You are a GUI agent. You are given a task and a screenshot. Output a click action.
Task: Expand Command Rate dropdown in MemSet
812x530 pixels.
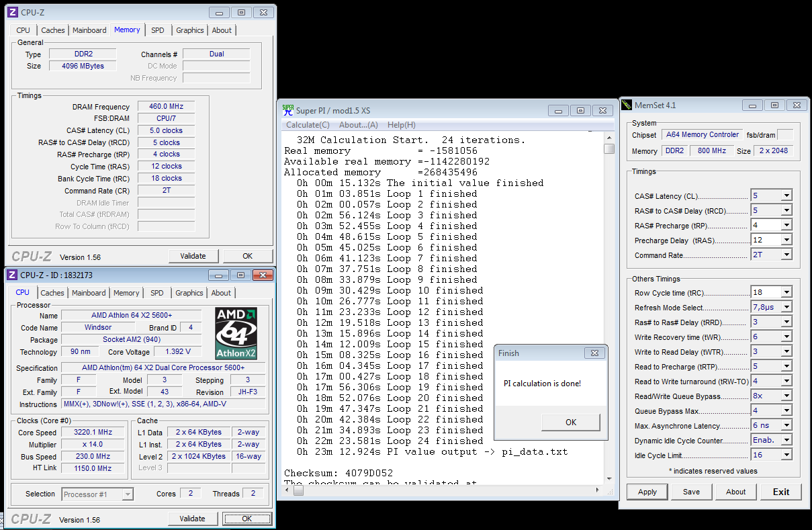point(786,255)
